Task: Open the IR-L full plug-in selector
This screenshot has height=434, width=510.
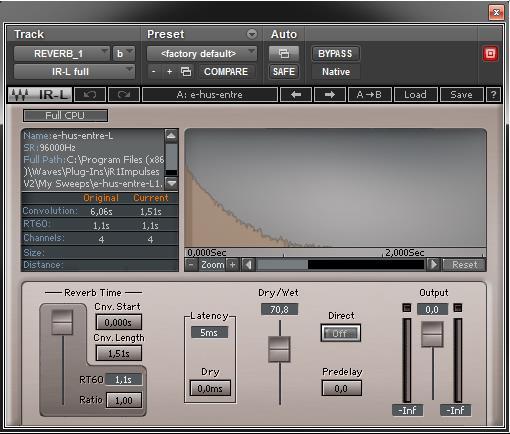Action: click(74, 72)
